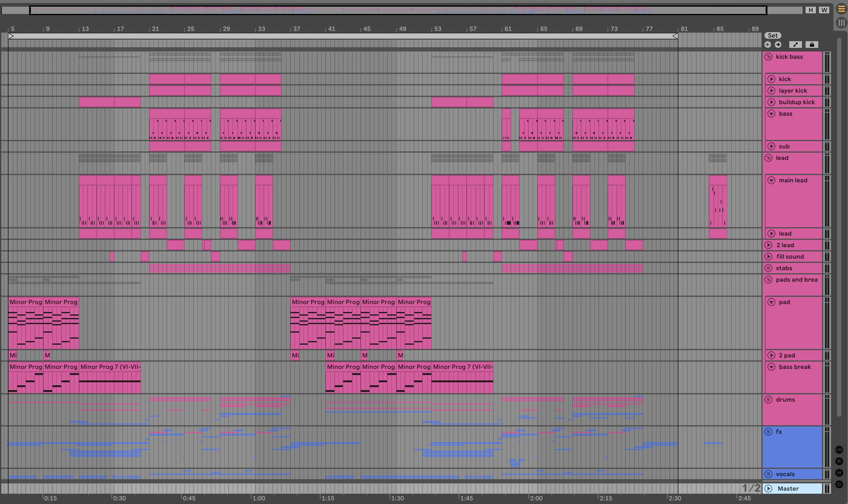This screenshot has width=848, height=504.
Task: Expand the buildup kick track
Action: [x=771, y=102]
